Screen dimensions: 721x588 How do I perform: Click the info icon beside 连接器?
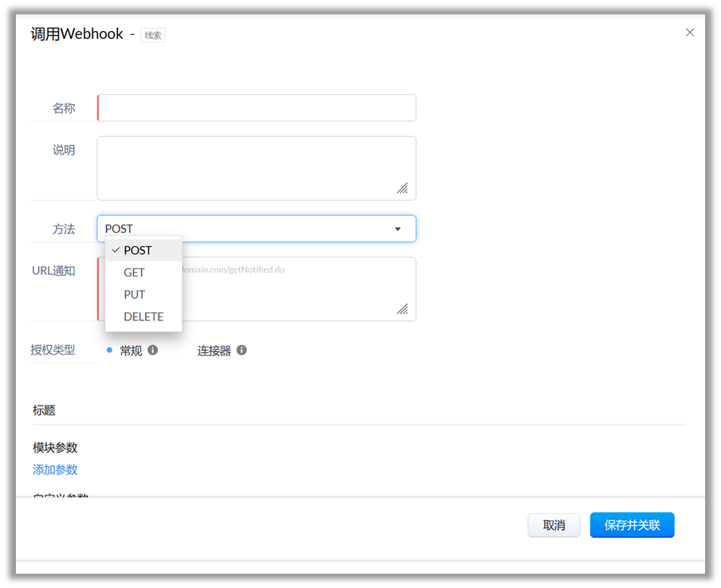tap(241, 350)
